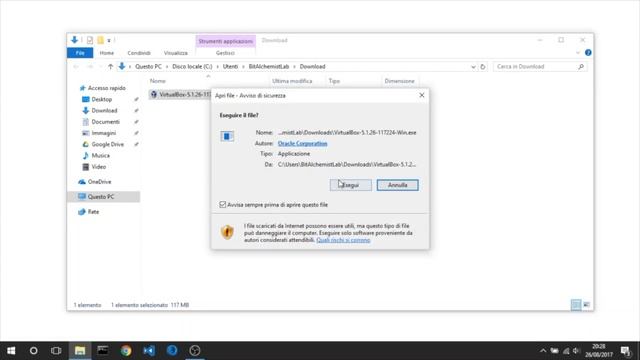
Task: Open Google Drive in the navigation pane
Action: tap(107, 144)
